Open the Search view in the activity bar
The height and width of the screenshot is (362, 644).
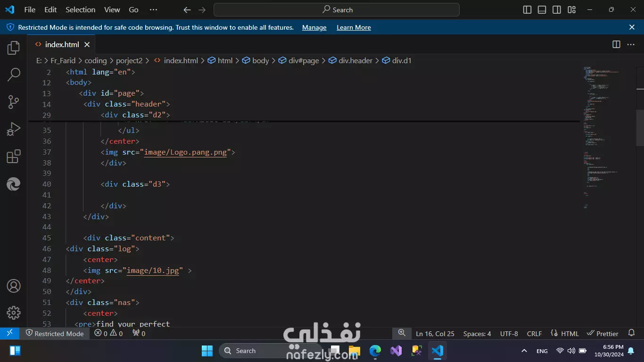coord(14,74)
